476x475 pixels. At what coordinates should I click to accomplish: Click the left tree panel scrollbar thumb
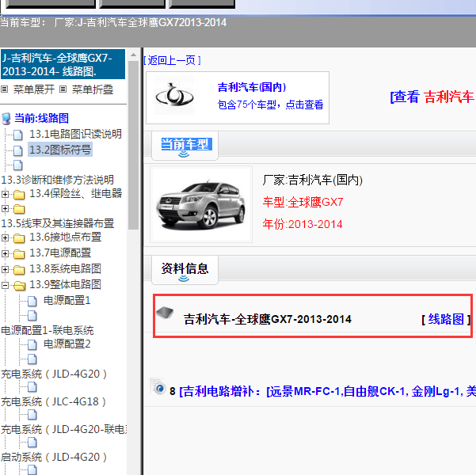click(133, 146)
